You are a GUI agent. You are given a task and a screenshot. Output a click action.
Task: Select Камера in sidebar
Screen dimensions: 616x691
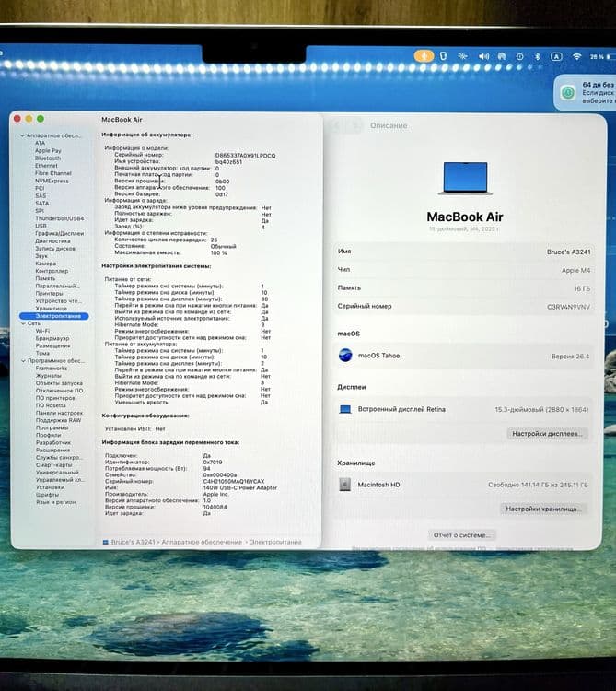46,264
